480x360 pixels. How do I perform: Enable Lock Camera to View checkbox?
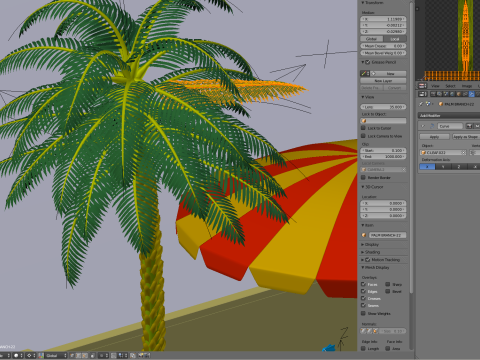tap(363, 136)
